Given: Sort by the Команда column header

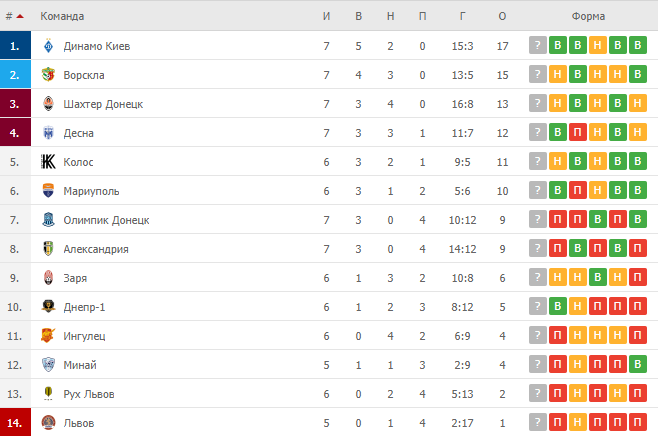Looking at the screenshot, I should pos(62,16).
